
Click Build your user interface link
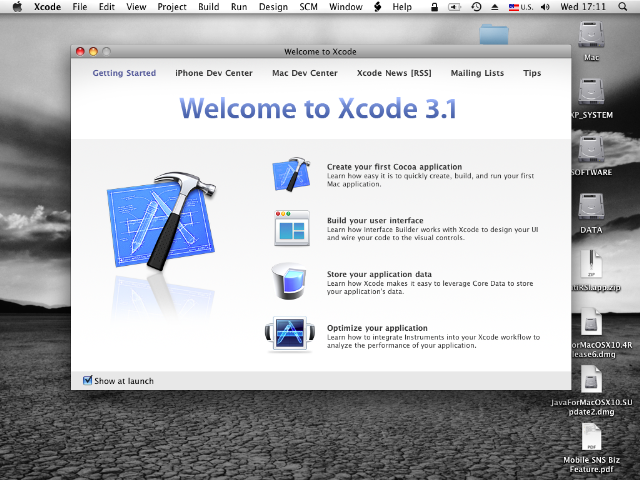point(375,220)
